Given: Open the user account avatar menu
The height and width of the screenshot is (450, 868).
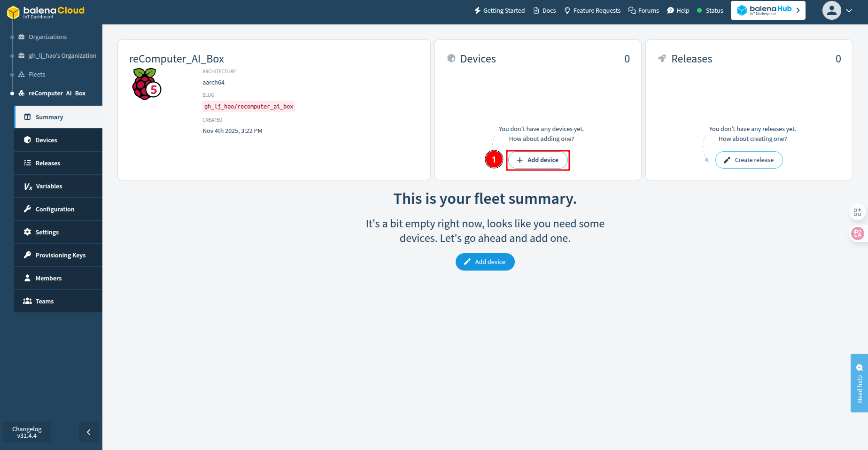Looking at the screenshot, I should pos(831,10).
